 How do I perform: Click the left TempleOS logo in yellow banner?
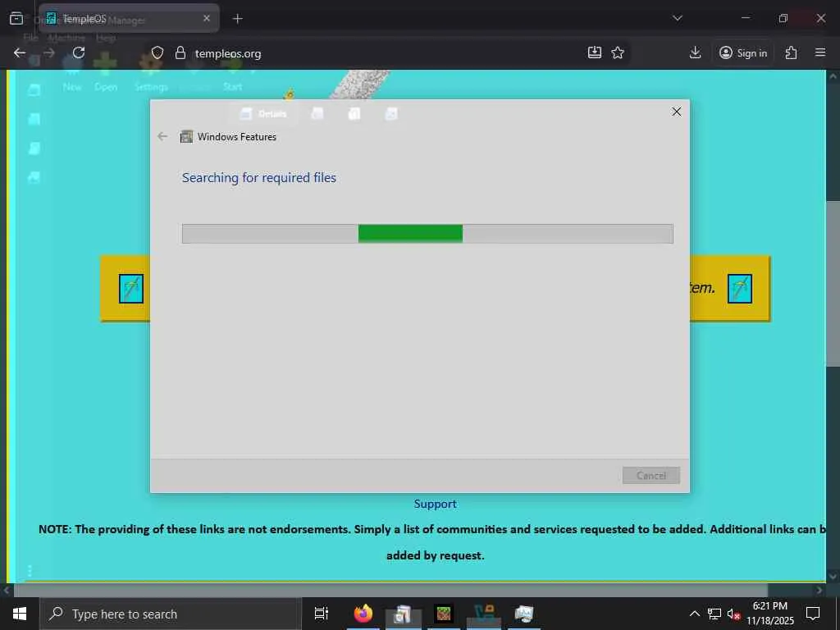[131, 289]
